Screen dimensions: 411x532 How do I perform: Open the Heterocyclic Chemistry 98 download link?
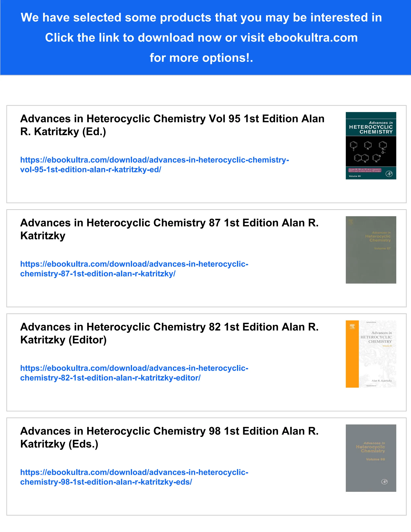tap(134, 477)
